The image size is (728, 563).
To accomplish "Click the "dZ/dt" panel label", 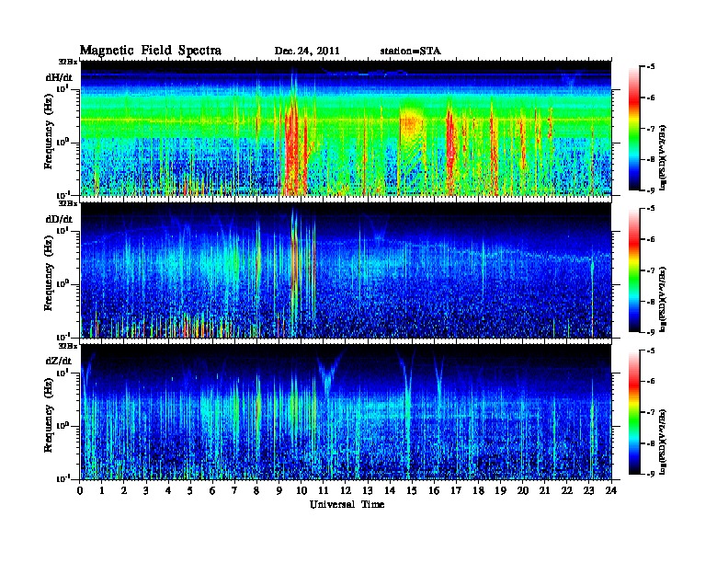I will [x=59, y=361].
